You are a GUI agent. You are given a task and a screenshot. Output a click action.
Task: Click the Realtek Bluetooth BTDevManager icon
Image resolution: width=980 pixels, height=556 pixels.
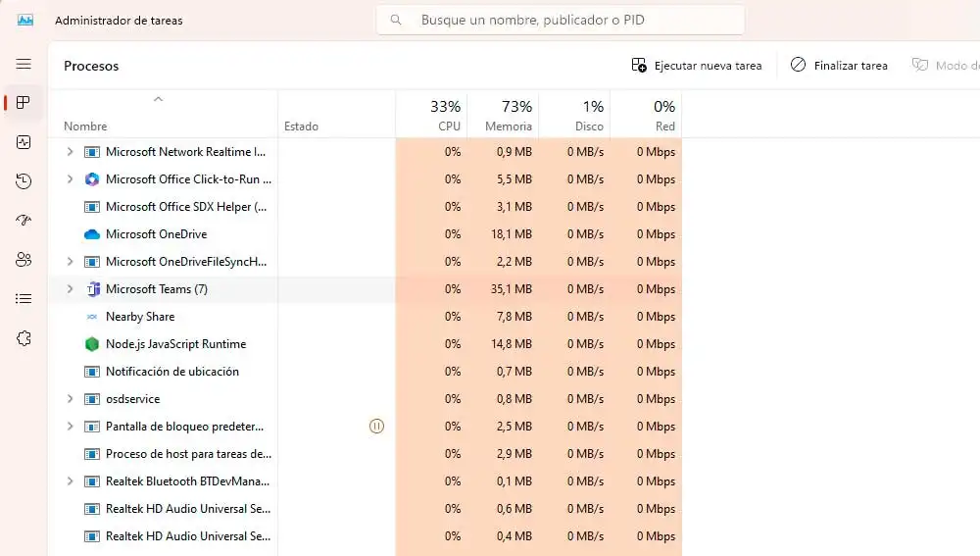pos(92,481)
